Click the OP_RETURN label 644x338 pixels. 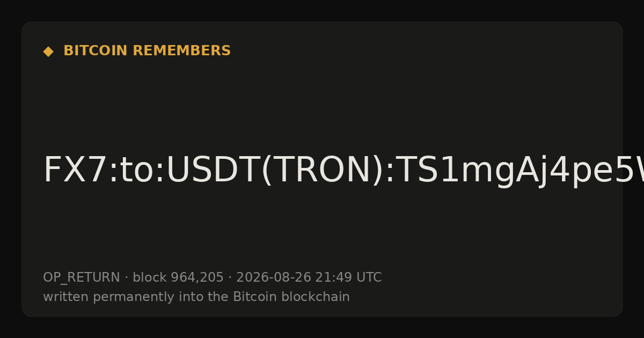coord(82,278)
